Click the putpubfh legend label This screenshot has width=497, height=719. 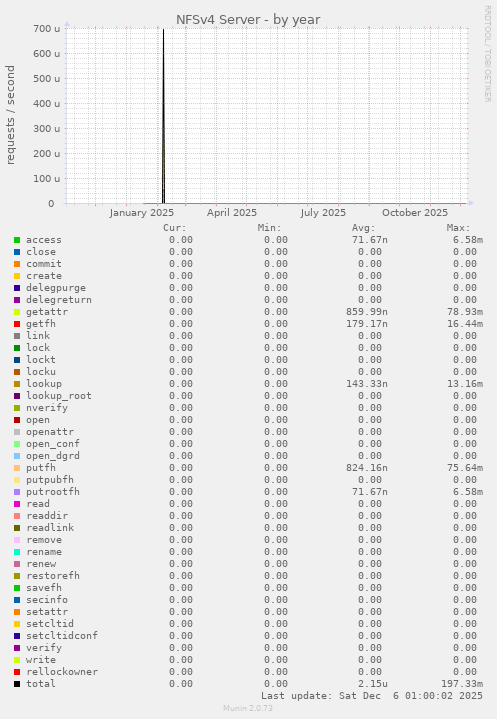[x=50, y=480]
